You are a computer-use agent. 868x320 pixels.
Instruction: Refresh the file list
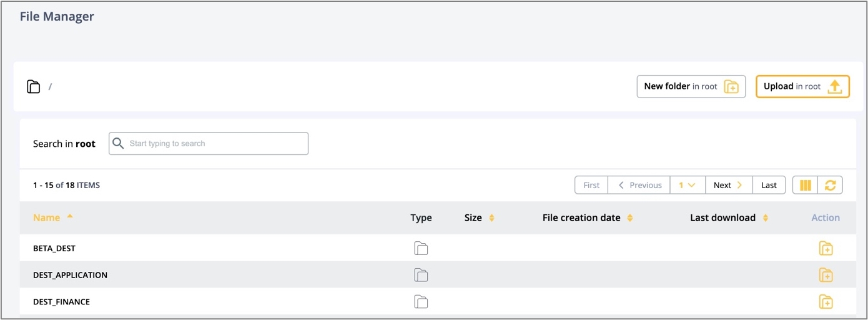[830, 185]
